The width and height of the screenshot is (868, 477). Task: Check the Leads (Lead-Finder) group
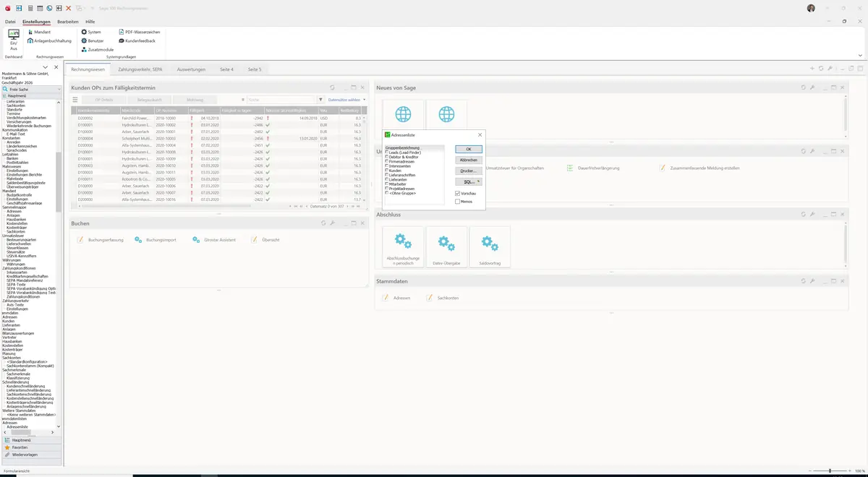coord(387,152)
